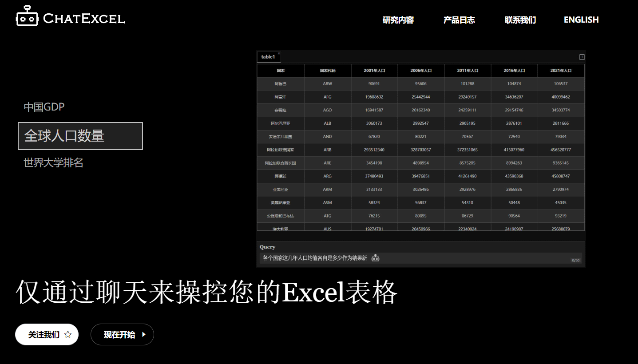Click the ChatExcel robot logo
Viewport: 638px width, 364px height.
27,16
